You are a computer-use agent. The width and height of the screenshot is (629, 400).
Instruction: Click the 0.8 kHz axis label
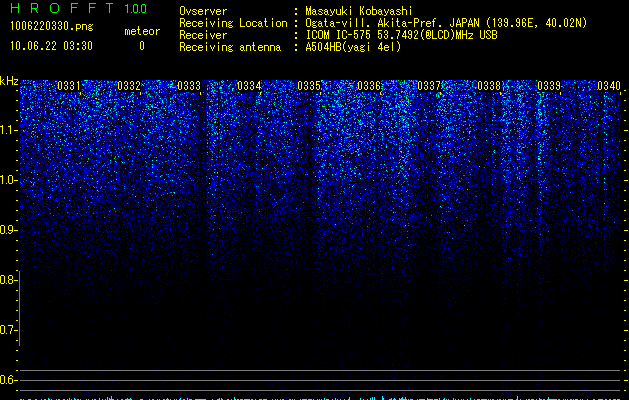[7, 280]
